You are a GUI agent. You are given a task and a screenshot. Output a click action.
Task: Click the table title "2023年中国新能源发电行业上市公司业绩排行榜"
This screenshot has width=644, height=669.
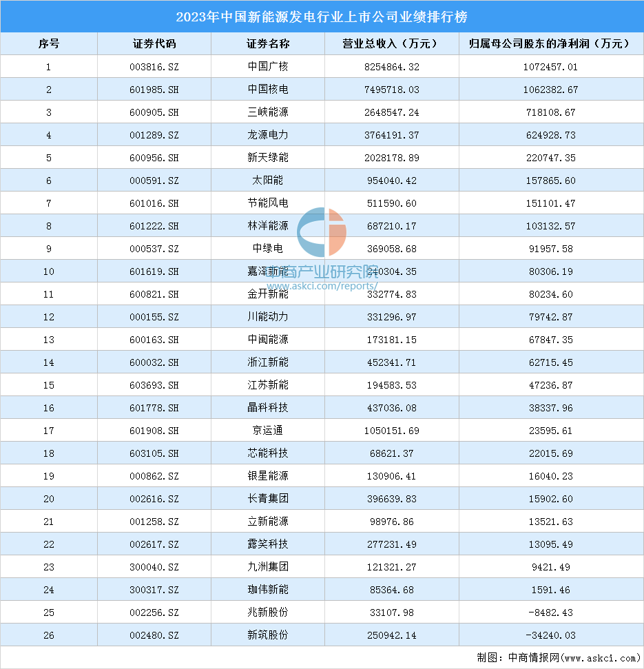pos(322,17)
